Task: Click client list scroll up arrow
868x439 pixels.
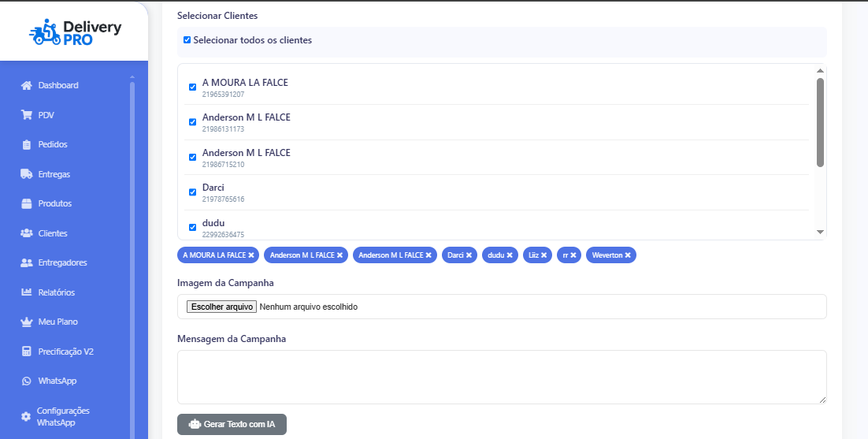Action: pos(820,71)
